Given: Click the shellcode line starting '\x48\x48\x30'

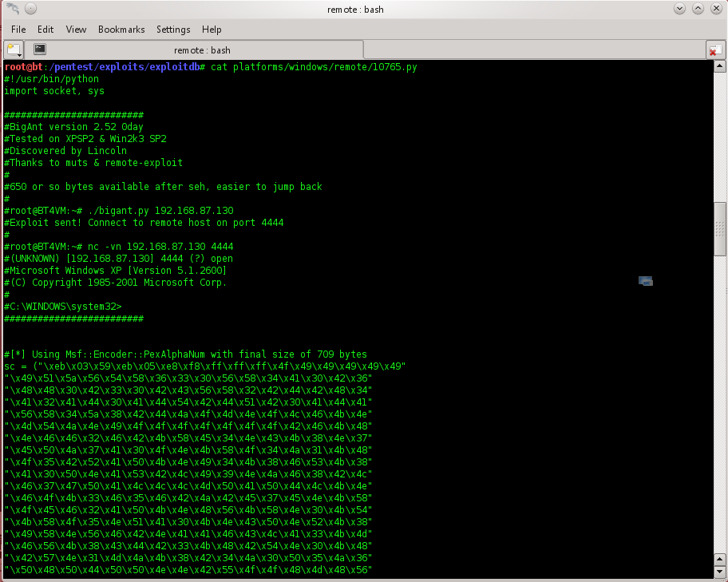Looking at the screenshot, I should (x=188, y=390).
